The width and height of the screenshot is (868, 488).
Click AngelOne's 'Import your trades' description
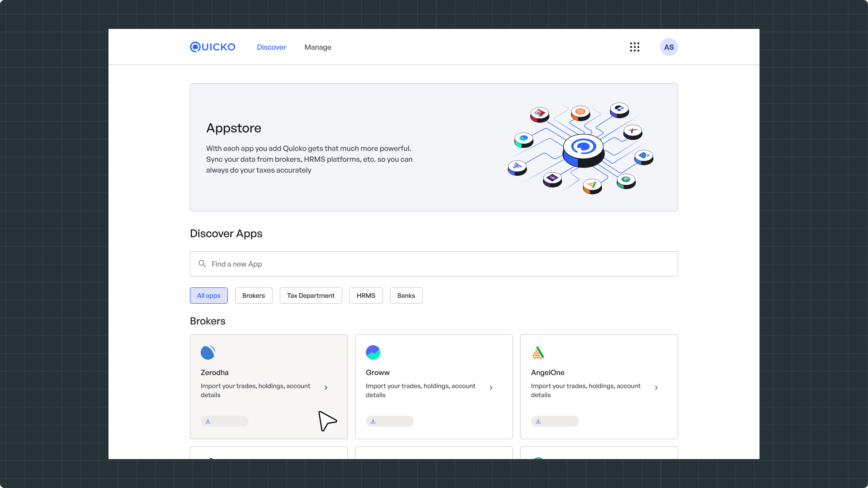586,390
